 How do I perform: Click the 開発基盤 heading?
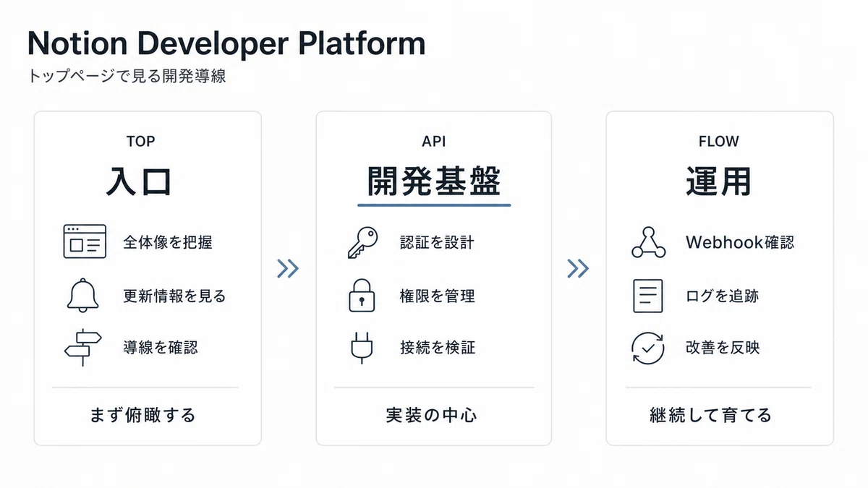point(434,181)
